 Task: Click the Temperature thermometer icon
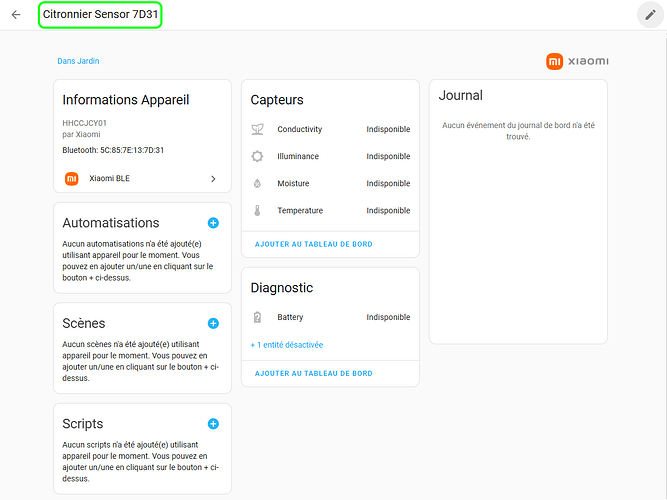click(x=257, y=211)
